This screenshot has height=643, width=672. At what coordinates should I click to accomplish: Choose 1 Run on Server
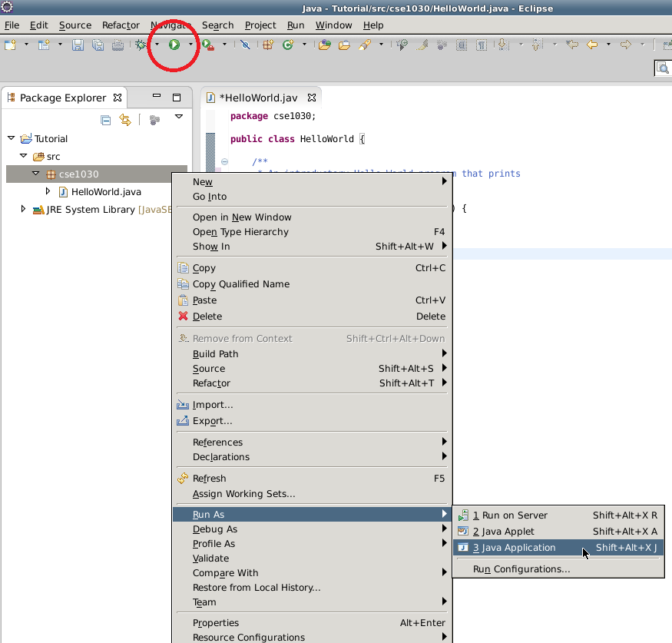coord(558,515)
